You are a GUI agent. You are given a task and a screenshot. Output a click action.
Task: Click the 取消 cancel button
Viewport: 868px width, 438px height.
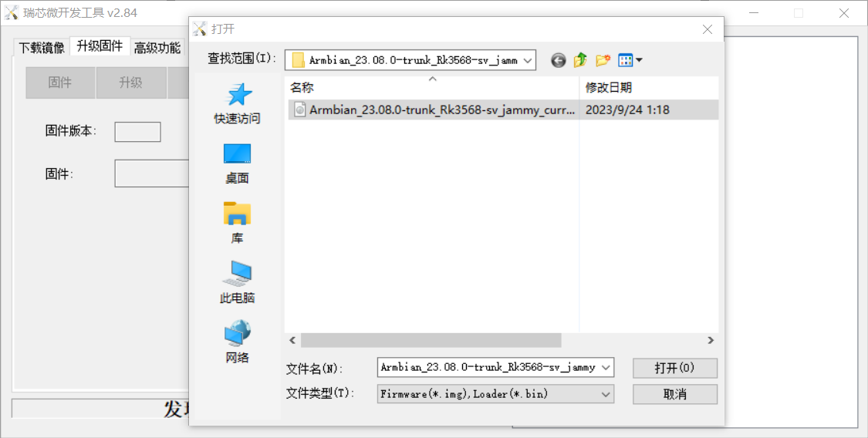tap(675, 394)
